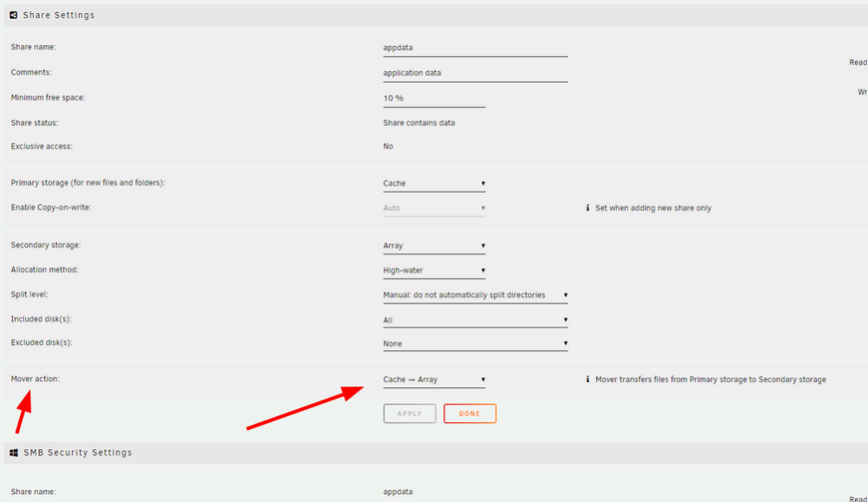The width and height of the screenshot is (868, 502).
Task: Click the Share Settings share icon
Action: pyautogui.click(x=13, y=15)
